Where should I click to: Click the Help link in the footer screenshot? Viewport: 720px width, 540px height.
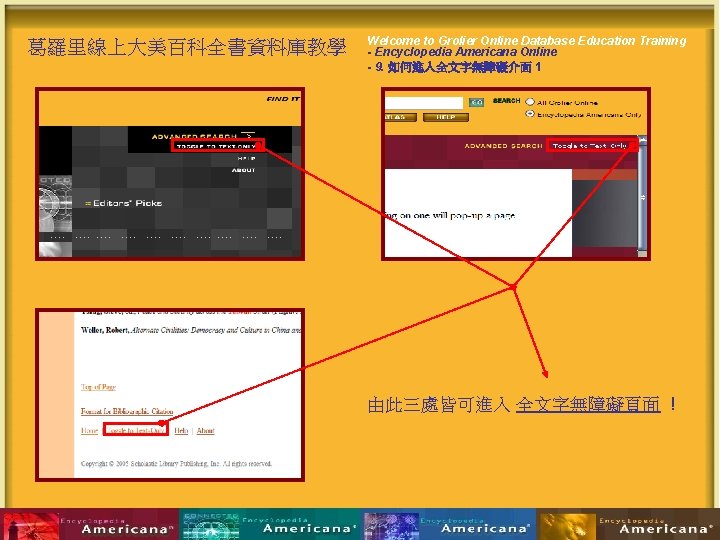181,430
